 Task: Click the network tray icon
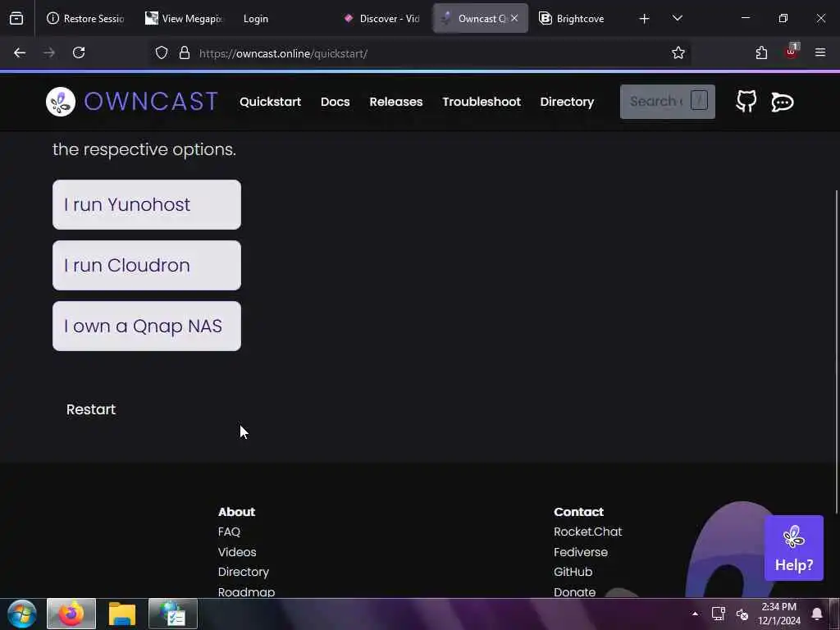tap(718, 614)
